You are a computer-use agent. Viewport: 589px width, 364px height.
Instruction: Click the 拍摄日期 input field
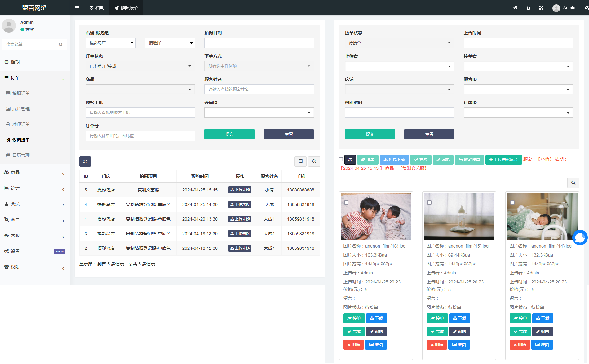click(x=259, y=43)
